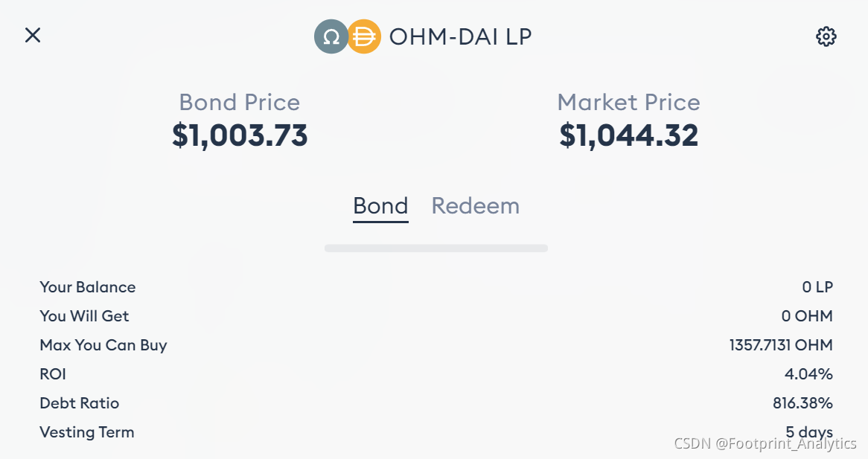Click the OHM-DAI LP title text
The height and width of the screenshot is (459, 868).
pyautogui.click(x=461, y=36)
